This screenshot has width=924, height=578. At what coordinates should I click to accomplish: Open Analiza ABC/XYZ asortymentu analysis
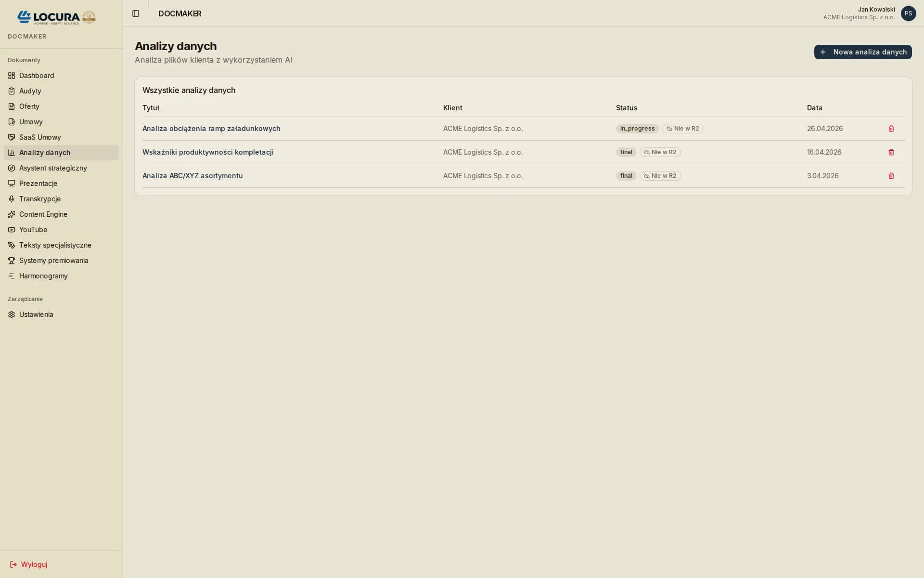[192, 176]
